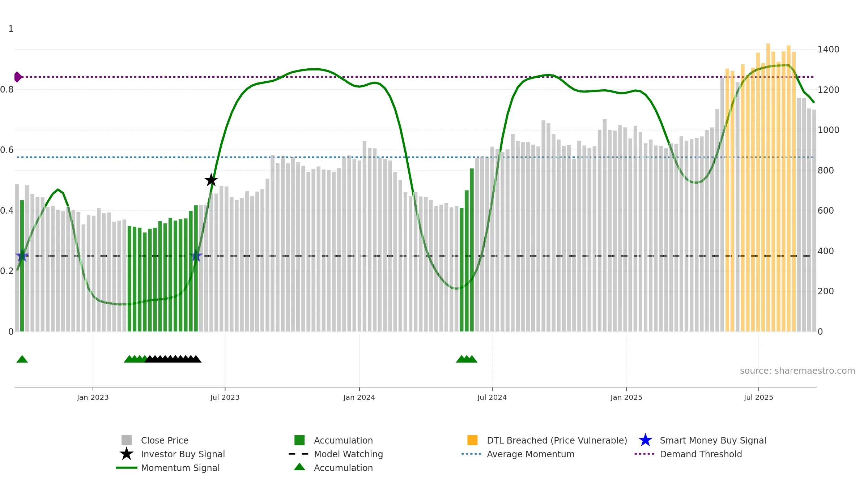Click the black star Investor Buy Signal legend icon
868x488 pixels.
(127, 454)
